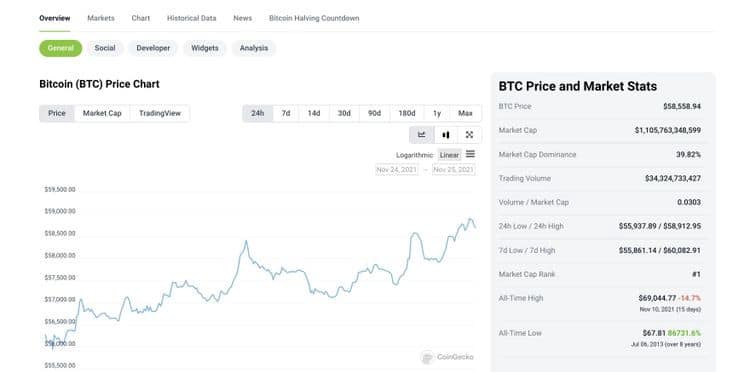Screen dimensions: 750x372
Task: Switch to the Market Cap chart tab
Action: point(102,113)
